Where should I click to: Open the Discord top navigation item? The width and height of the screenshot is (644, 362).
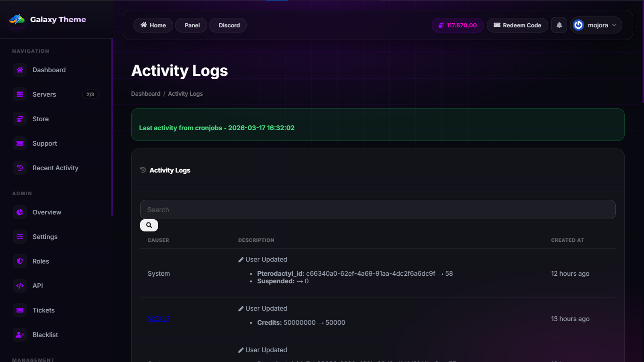[x=228, y=25]
